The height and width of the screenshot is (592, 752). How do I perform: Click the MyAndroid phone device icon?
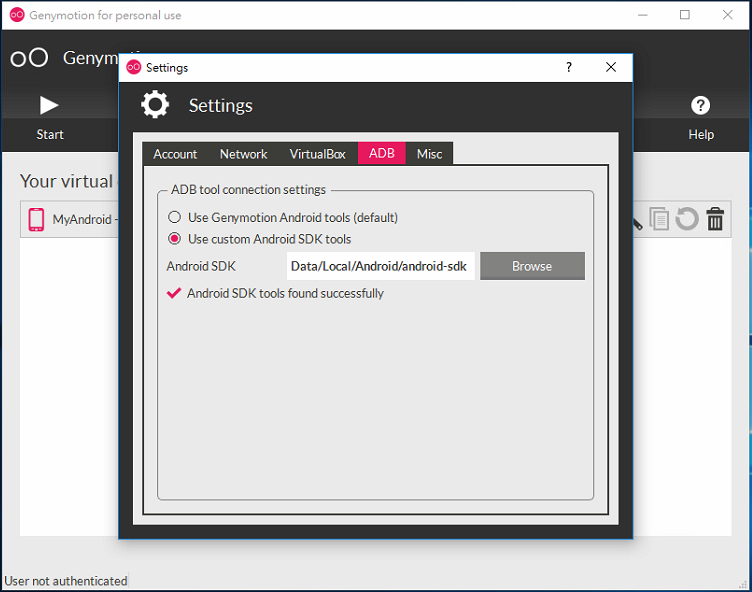pos(36,220)
